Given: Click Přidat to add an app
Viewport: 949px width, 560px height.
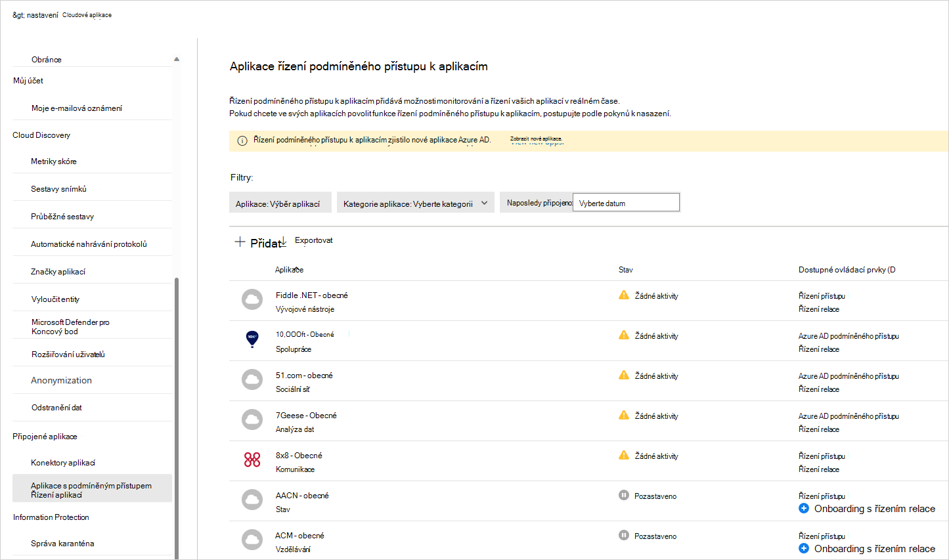Looking at the screenshot, I should point(266,243).
